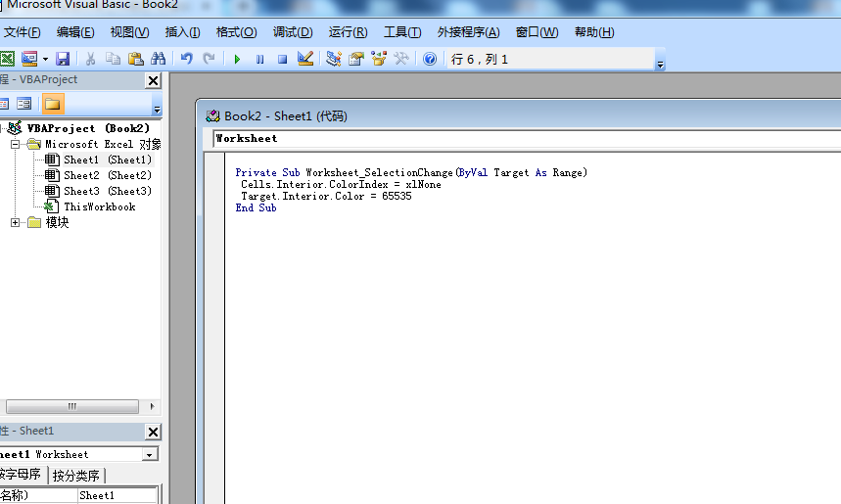Toggle Folders view in project explorer
The height and width of the screenshot is (504, 841).
(52, 104)
